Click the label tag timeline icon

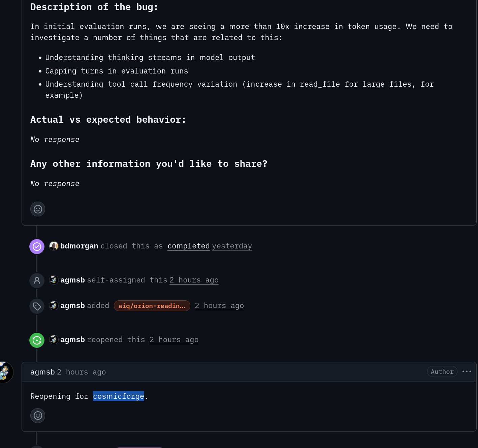(x=37, y=306)
